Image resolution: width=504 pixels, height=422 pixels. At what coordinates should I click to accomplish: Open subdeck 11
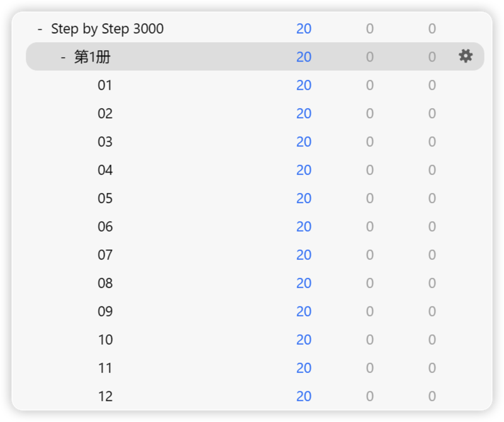click(105, 368)
